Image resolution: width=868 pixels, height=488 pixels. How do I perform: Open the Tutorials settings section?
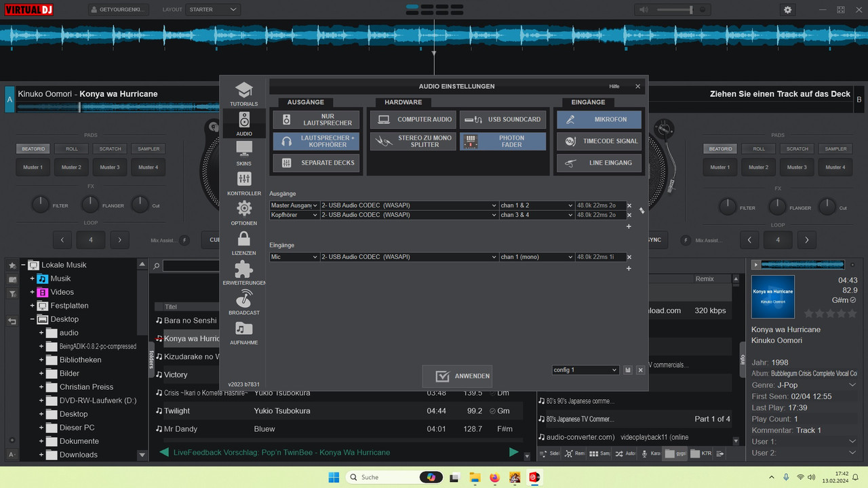click(243, 94)
